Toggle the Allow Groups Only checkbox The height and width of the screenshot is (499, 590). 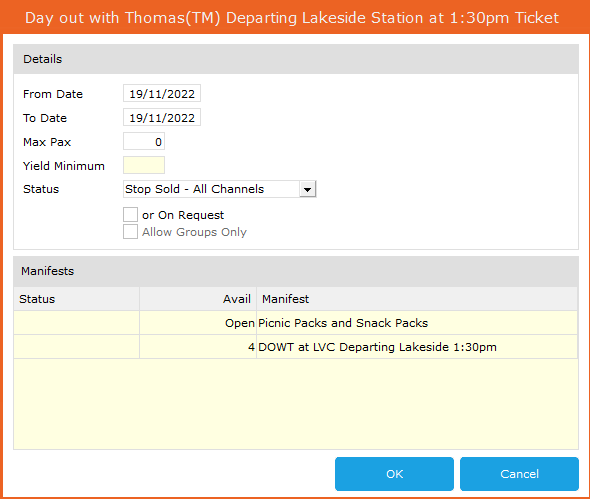click(130, 232)
